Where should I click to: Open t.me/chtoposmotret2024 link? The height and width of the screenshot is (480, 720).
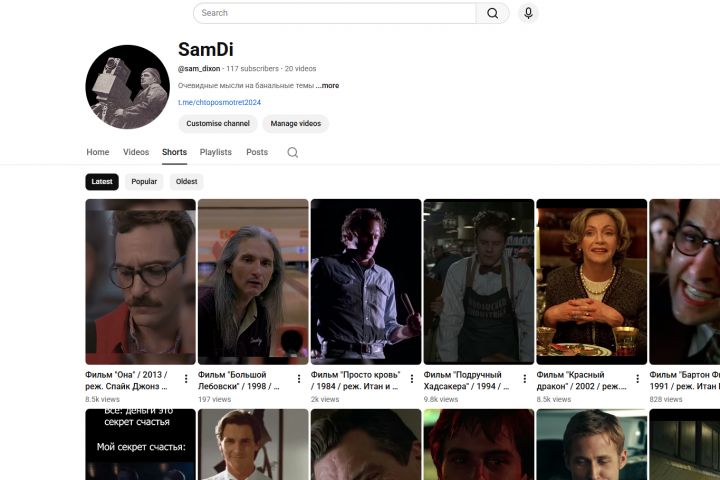point(219,102)
